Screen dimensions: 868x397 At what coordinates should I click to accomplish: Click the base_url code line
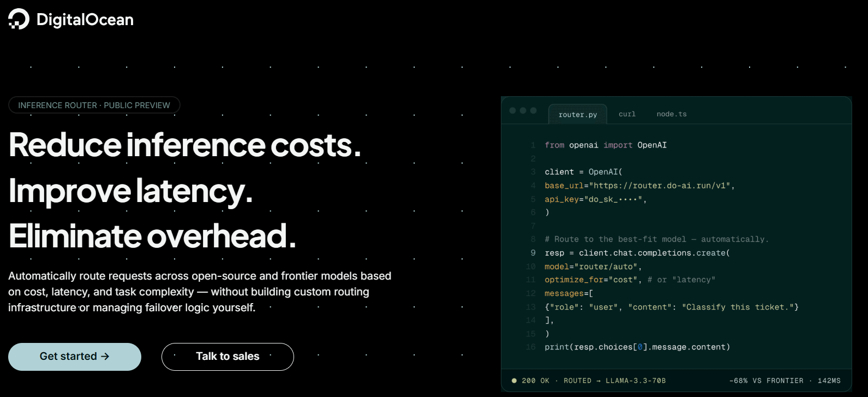click(639, 186)
